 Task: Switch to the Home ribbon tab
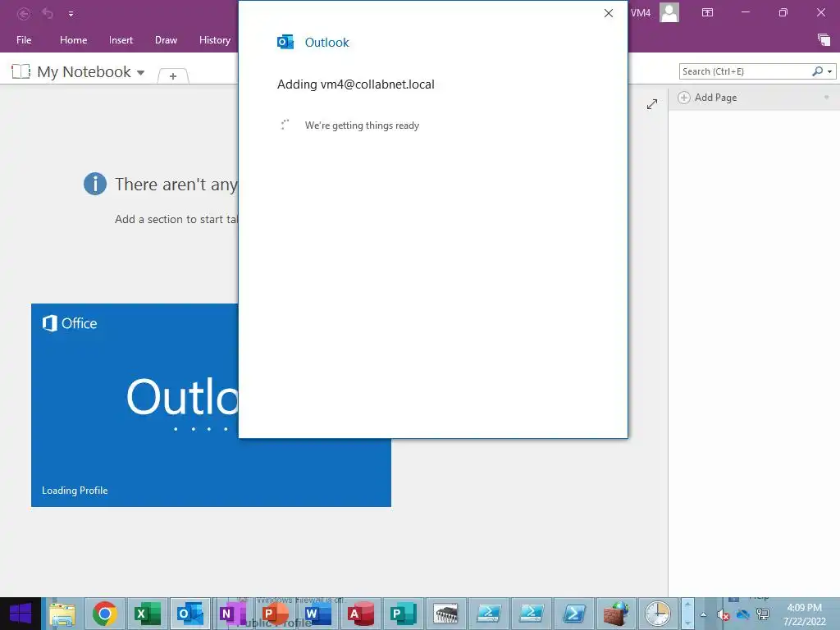click(x=73, y=40)
